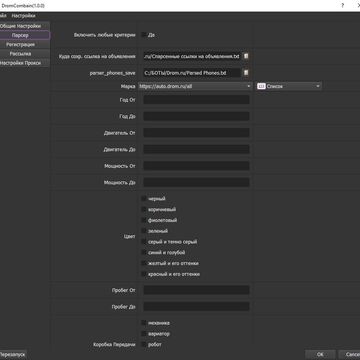Click the Цвет label
360x360 pixels.
[129, 236]
